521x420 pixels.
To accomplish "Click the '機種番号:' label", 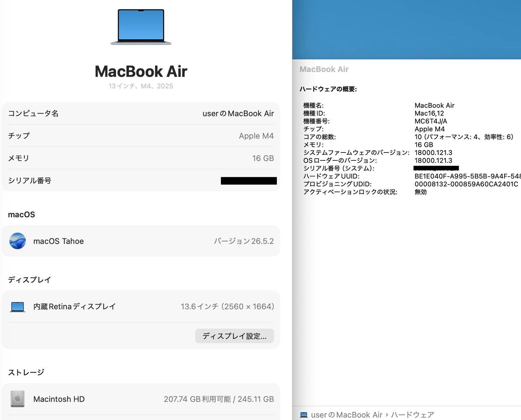I will [x=317, y=121].
